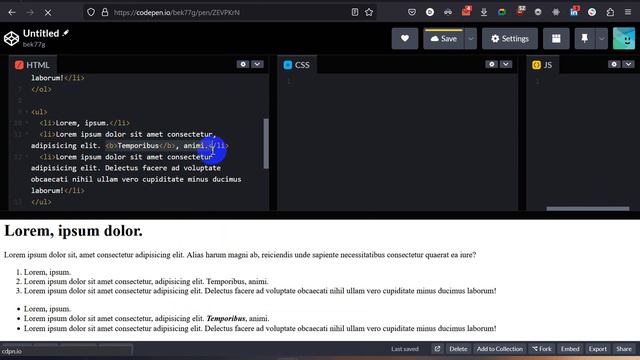This screenshot has width=640, height=360.
Task: Select the HTML editor tab
Action: coord(33,65)
